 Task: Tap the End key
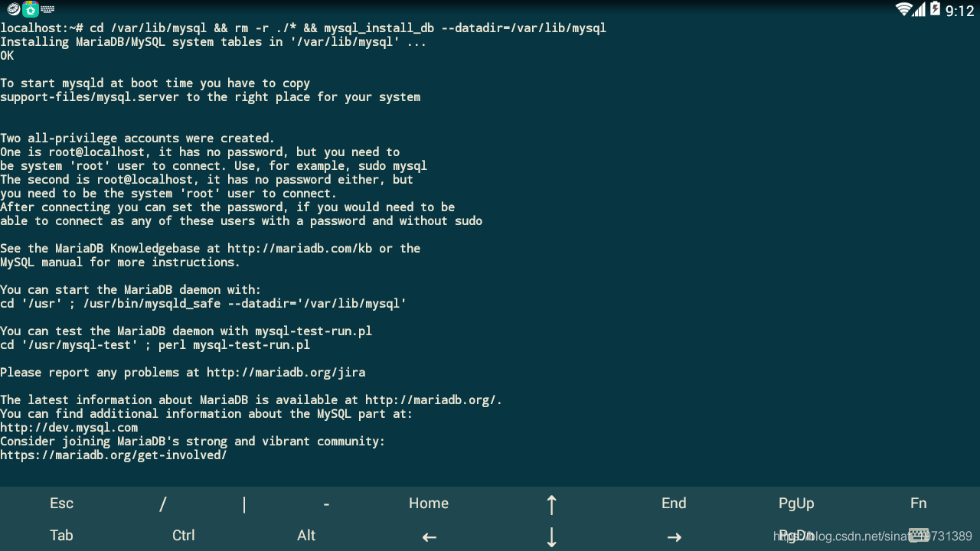click(674, 504)
